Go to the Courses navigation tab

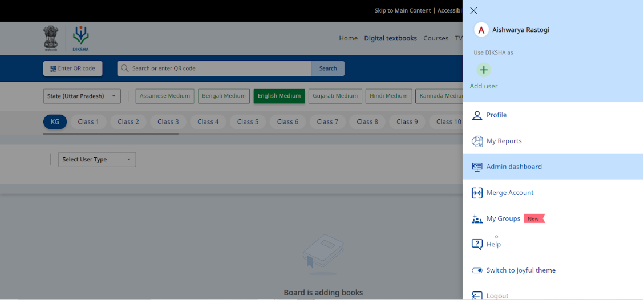pyautogui.click(x=436, y=38)
